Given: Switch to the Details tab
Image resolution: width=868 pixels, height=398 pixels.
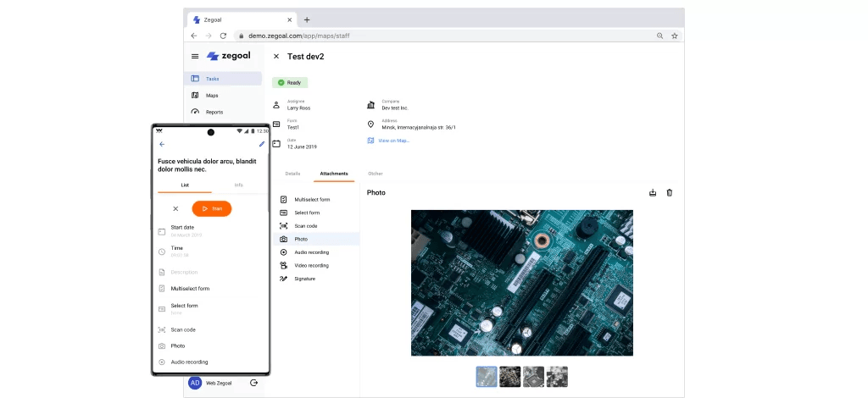Looking at the screenshot, I should tap(292, 174).
